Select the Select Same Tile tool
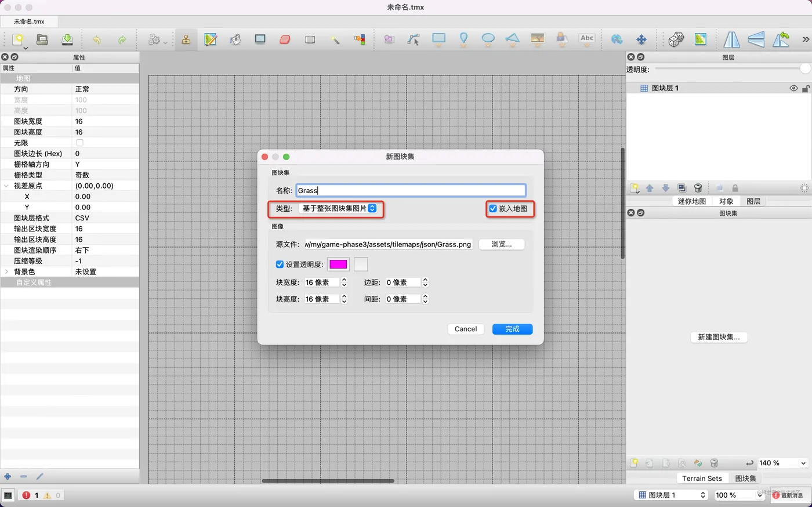The width and height of the screenshot is (812, 507). coord(360,39)
